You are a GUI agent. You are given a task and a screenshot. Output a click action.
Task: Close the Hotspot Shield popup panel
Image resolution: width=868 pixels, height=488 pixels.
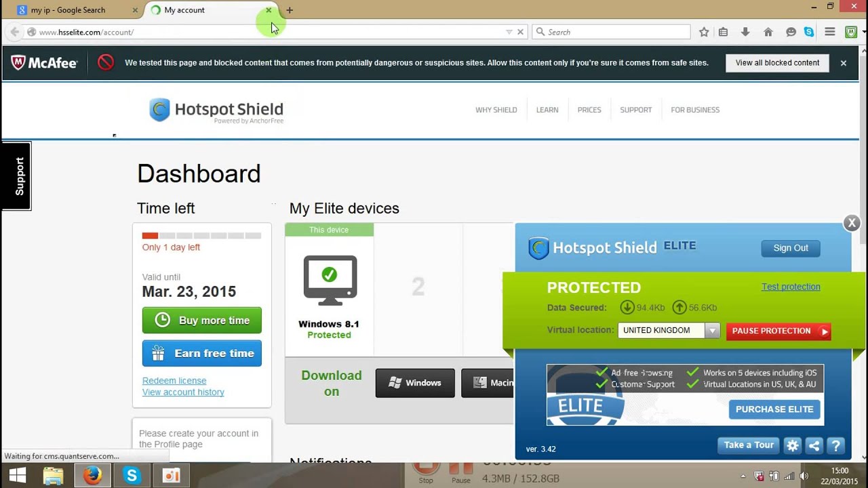click(852, 222)
